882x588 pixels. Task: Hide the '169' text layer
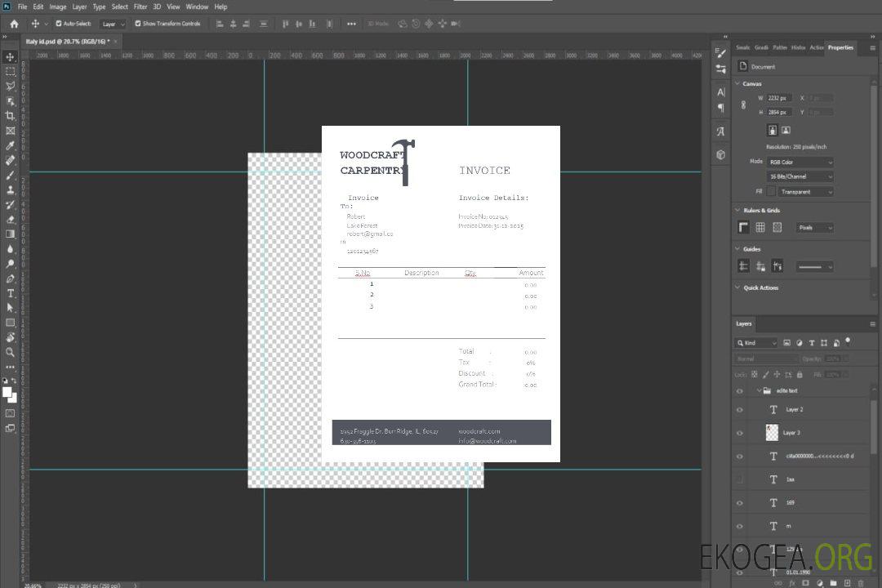pos(740,503)
